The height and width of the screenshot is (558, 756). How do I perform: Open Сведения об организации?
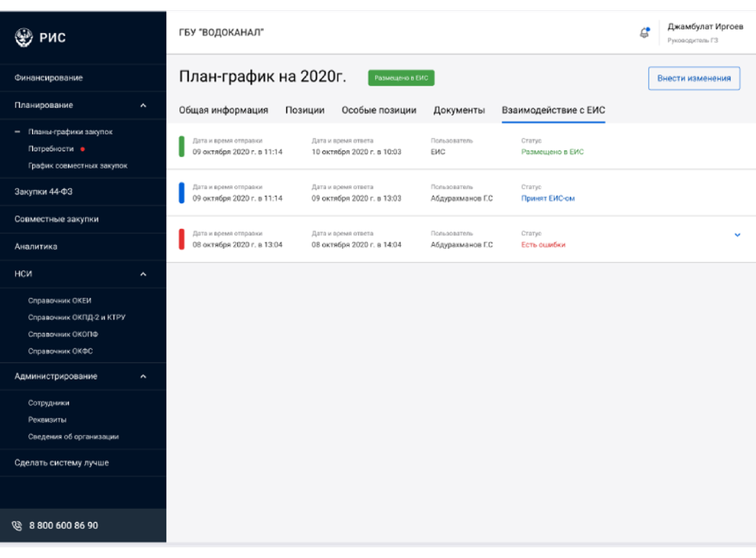tap(73, 437)
